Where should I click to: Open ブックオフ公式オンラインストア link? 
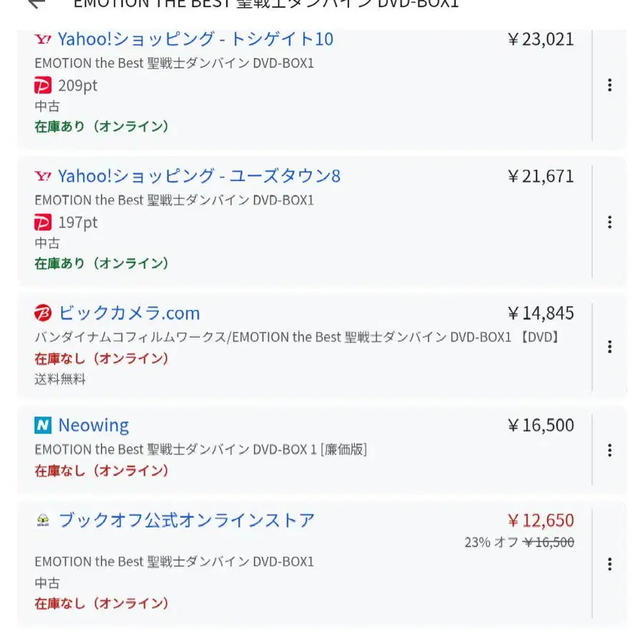186,520
